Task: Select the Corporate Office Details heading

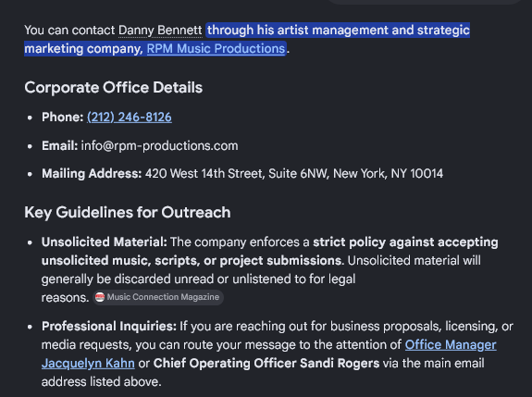Action: click(113, 88)
